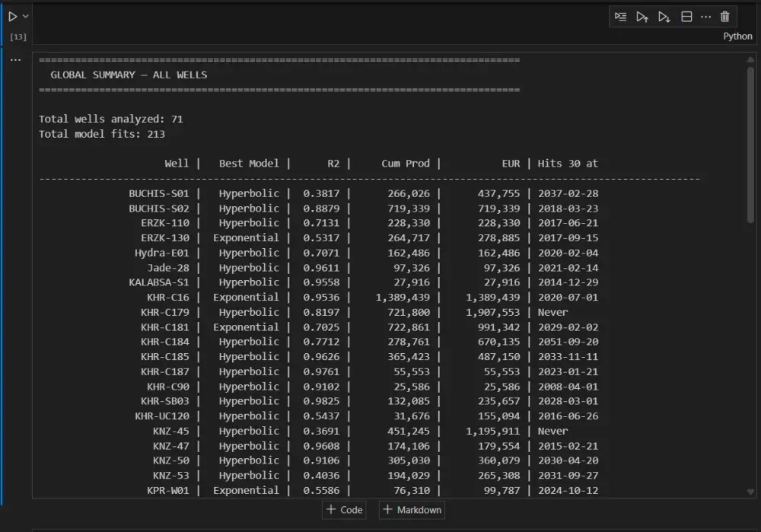Click well name BUCHIS-S02
The height and width of the screenshot is (532, 761).
(159, 209)
